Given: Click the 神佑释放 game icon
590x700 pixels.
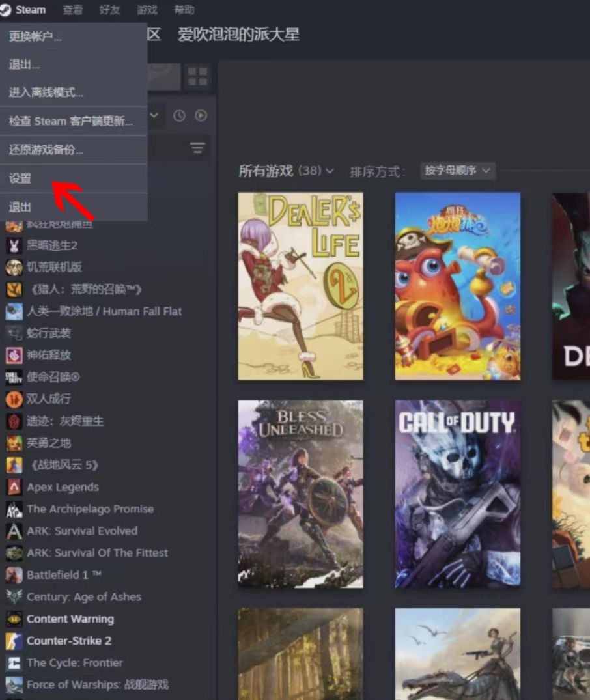Looking at the screenshot, I should [x=14, y=355].
